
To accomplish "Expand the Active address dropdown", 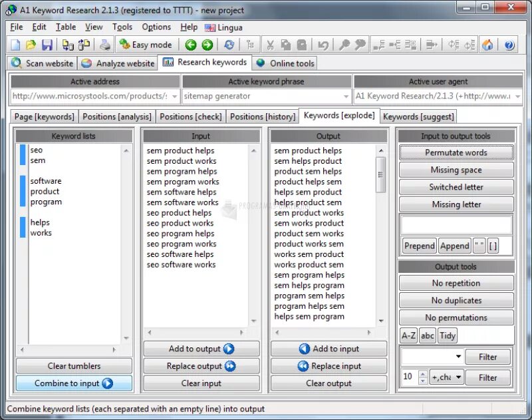I will 174,97.
